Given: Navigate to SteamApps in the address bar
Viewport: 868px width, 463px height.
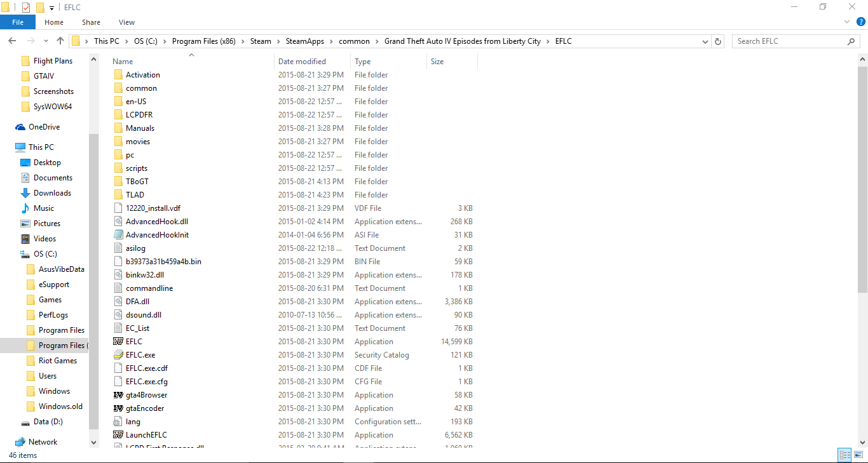Looking at the screenshot, I should [x=305, y=41].
